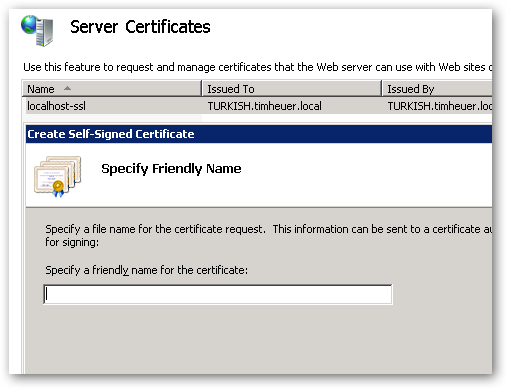
Task: Click the Create Self-Signed Certificate title bar
Action: (x=259, y=134)
